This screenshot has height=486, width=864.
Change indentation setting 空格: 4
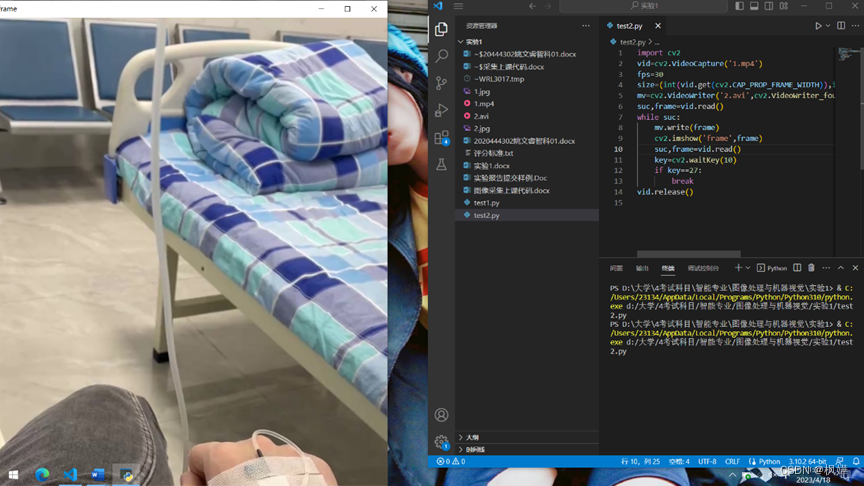pyautogui.click(x=679, y=462)
